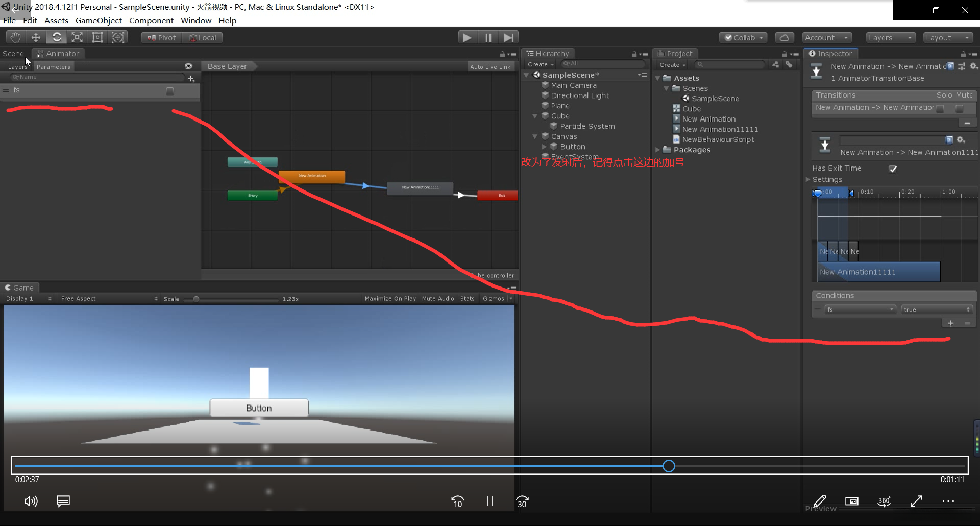Click the Step frame button
980x526 pixels.
tap(508, 37)
